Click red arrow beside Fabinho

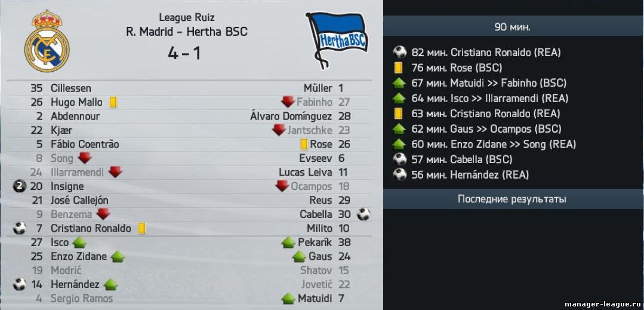288,102
